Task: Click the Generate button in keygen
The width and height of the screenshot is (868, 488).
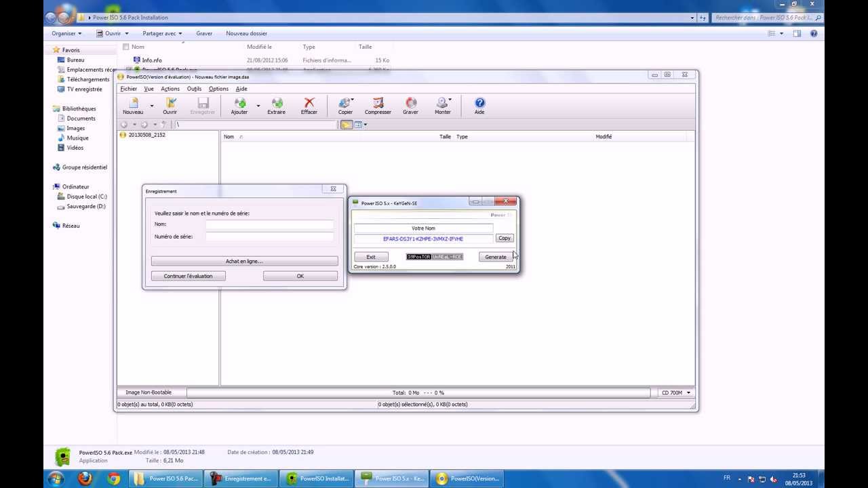Action: tap(496, 257)
